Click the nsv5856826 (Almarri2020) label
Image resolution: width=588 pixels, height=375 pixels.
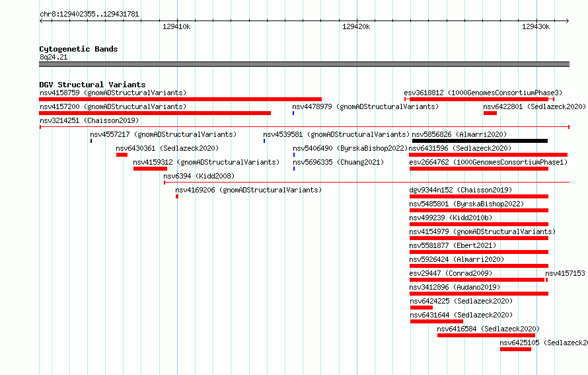459,134
